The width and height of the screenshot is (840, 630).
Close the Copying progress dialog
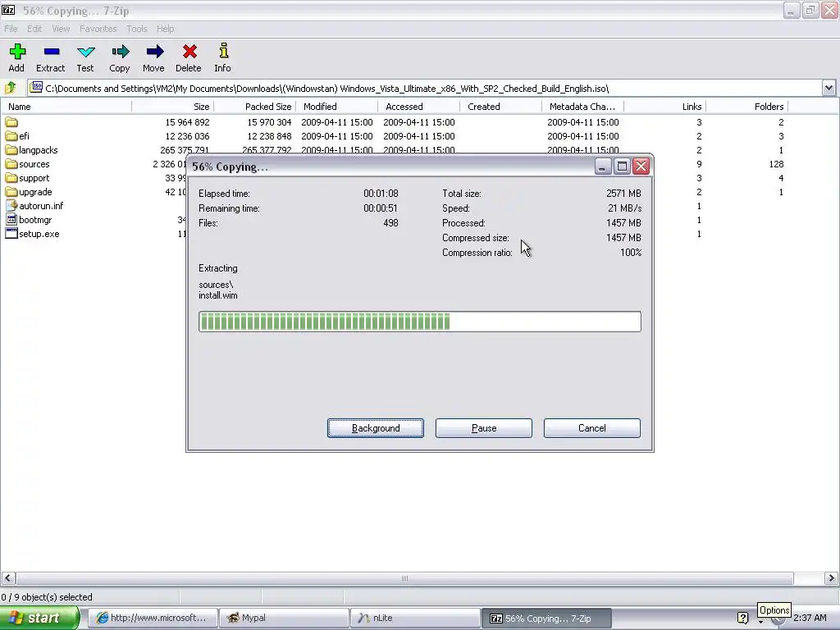[641, 167]
